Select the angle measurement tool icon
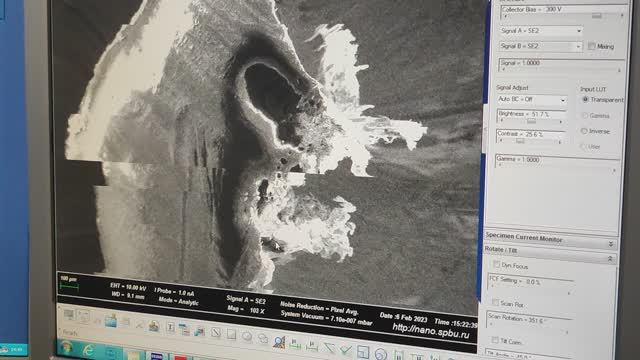The height and width of the screenshot is (360, 640). [329, 348]
